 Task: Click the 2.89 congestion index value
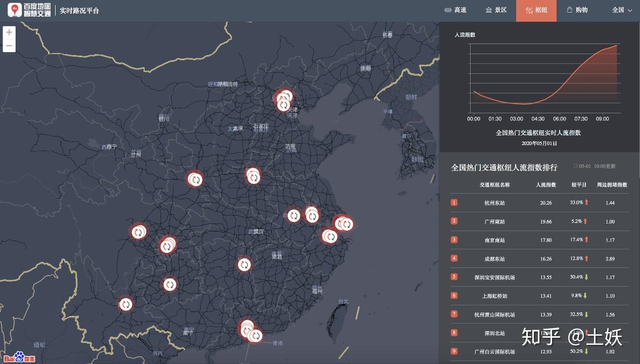click(x=610, y=259)
